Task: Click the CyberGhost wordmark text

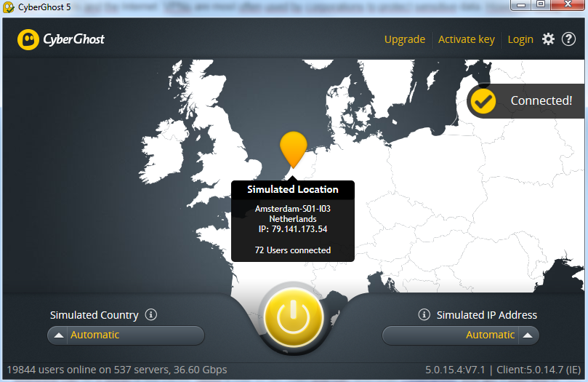Action: [74, 39]
